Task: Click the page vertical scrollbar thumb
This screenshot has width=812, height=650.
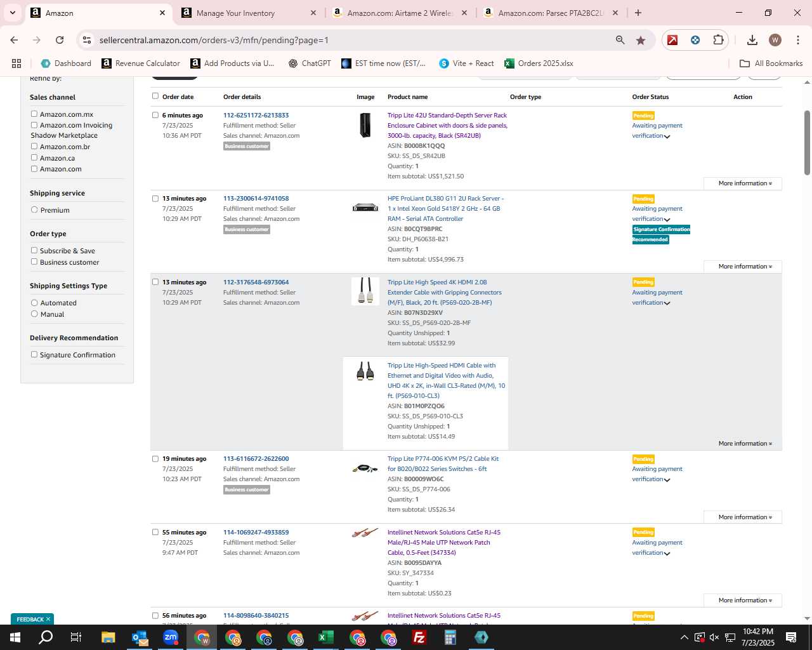Action: click(x=807, y=143)
